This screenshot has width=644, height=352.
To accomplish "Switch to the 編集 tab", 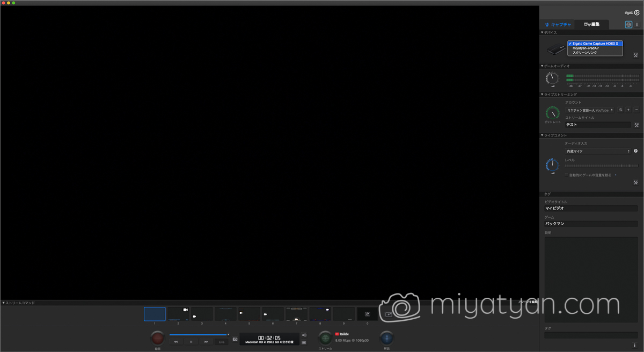I will [591, 24].
